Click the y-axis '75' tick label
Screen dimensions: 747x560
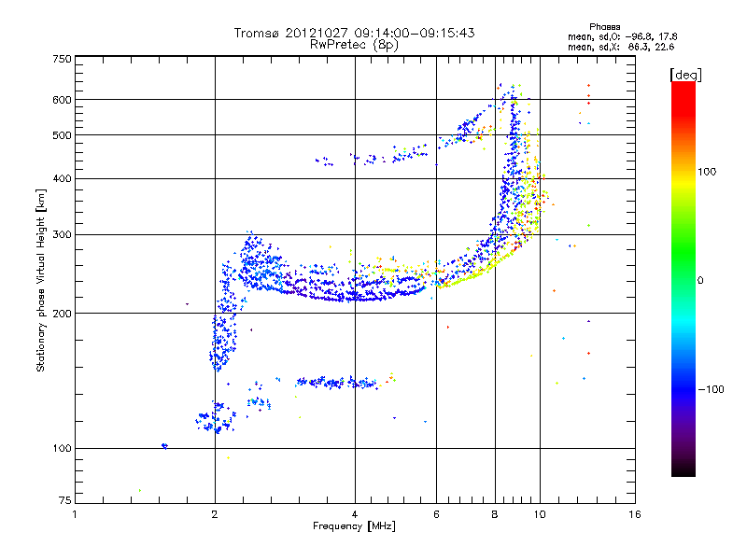(65, 500)
